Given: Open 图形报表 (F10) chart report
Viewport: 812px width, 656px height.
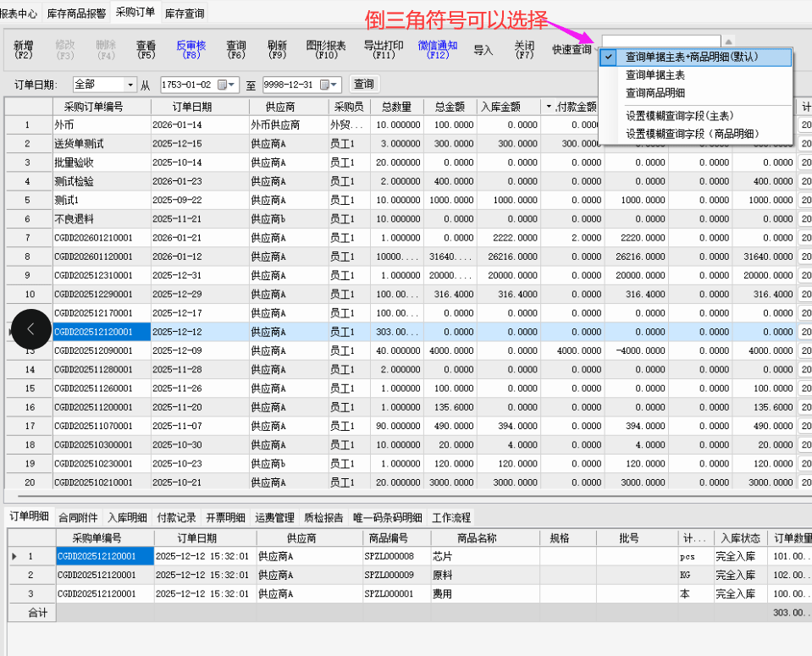Looking at the screenshot, I should coord(326,50).
